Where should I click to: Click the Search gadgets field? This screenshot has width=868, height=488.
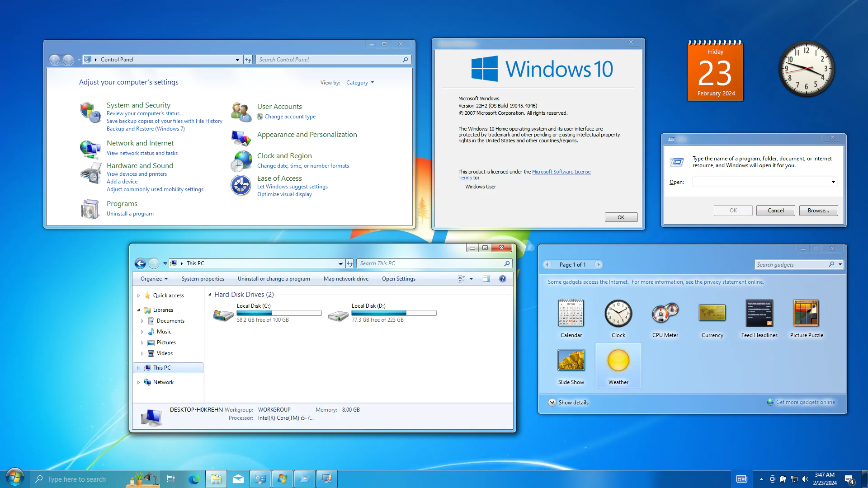pos(798,265)
